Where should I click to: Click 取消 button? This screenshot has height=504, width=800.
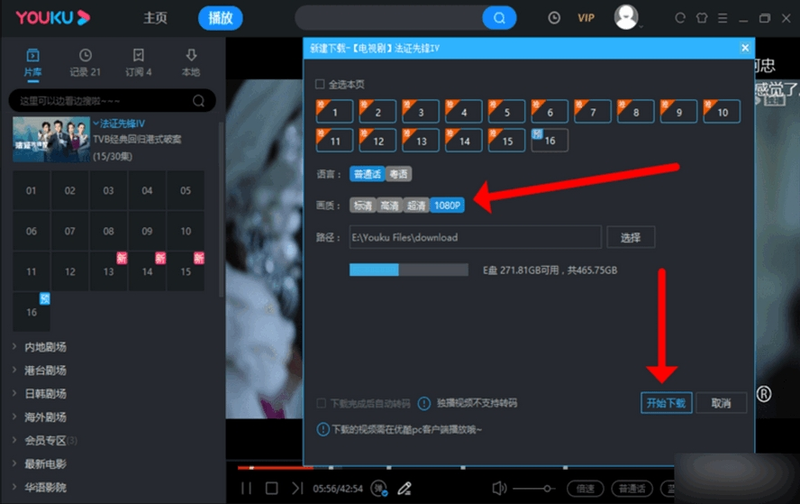click(x=721, y=403)
